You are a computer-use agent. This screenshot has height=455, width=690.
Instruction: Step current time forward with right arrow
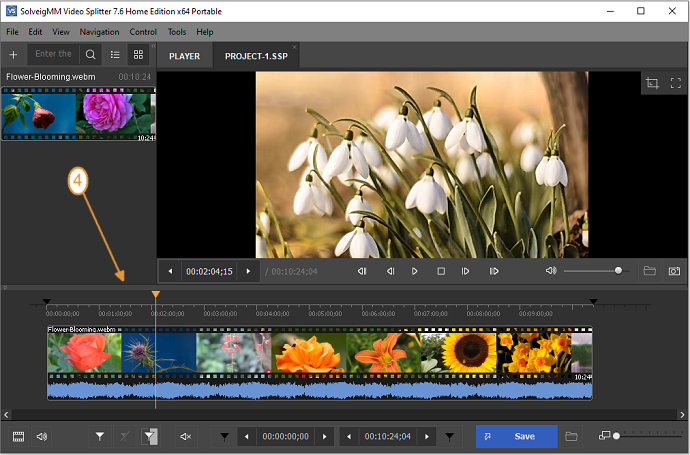[x=248, y=272]
